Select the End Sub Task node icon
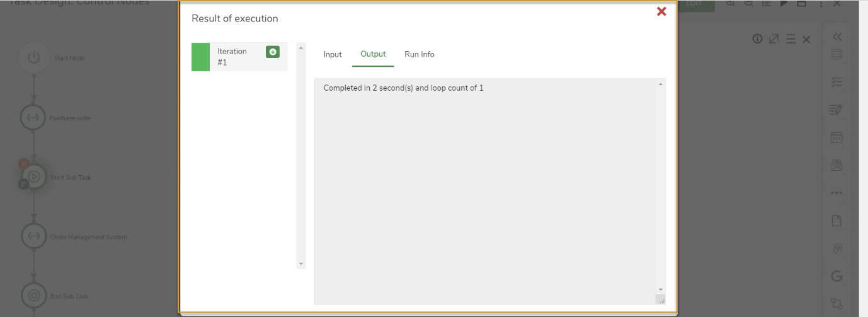The width and height of the screenshot is (868, 317). coord(34,296)
